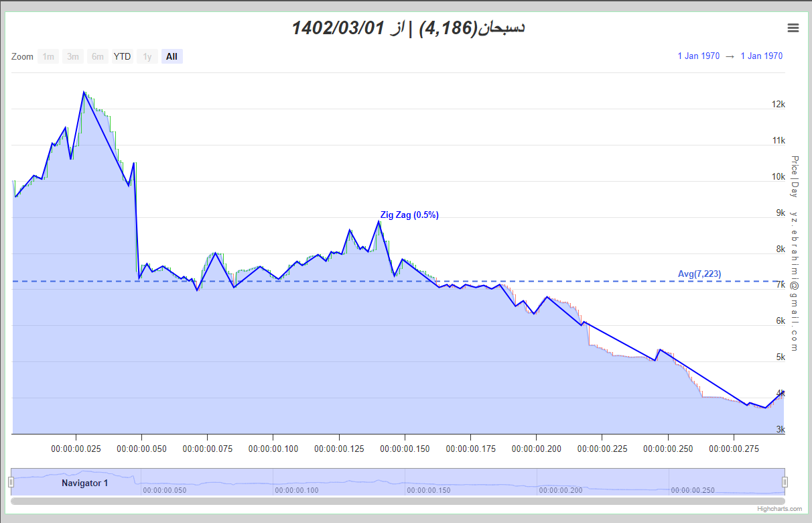Image resolution: width=812 pixels, height=523 pixels.
Task: Grab the navigator right handle
Action: (x=785, y=482)
